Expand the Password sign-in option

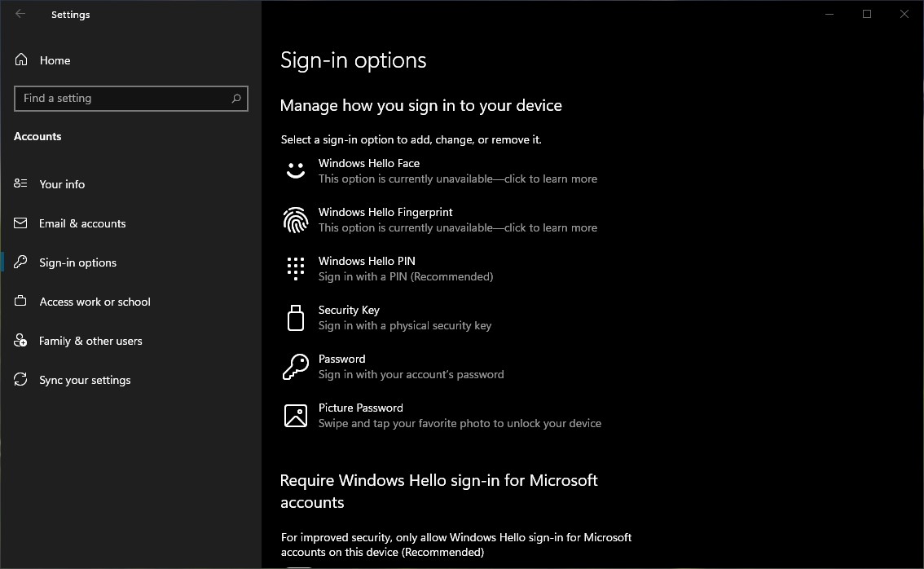pyautogui.click(x=456, y=367)
